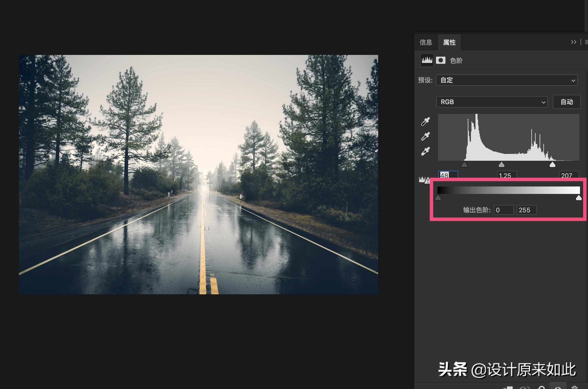Pick the black point eyedropper
The width and height of the screenshot is (588, 389).
point(425,122)
